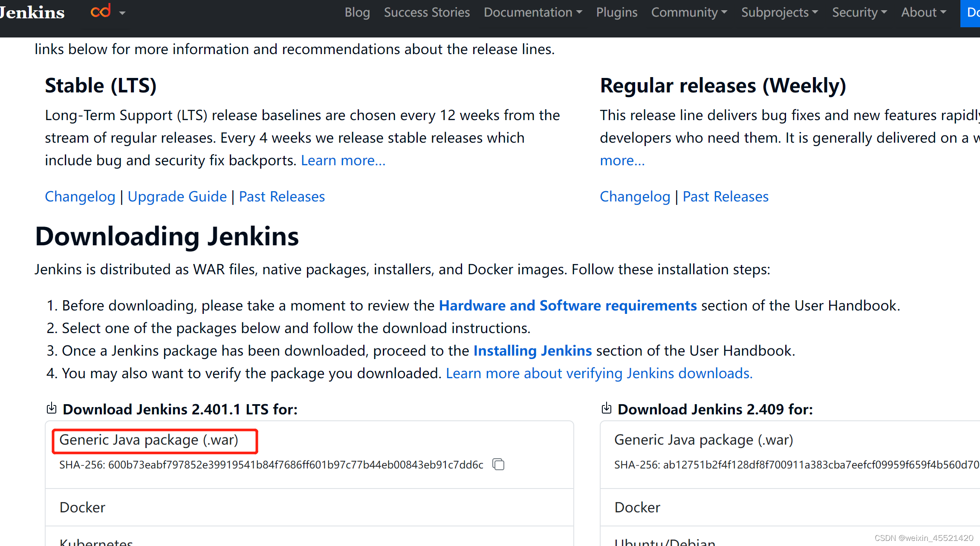
Task: Expand the Community dropdown menu
Action: point(689,12)
